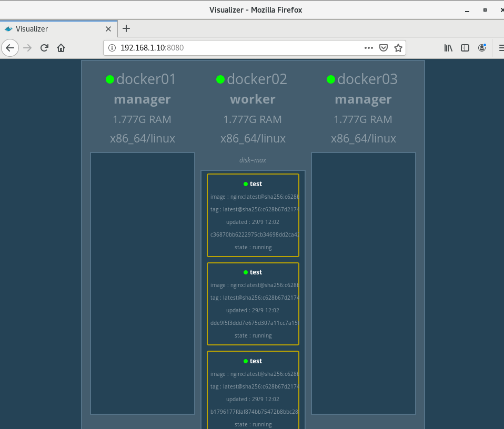Click the test title in the b1796177 card
The width and height of the screenshot is (504, 429).
(x=256, y=361)
